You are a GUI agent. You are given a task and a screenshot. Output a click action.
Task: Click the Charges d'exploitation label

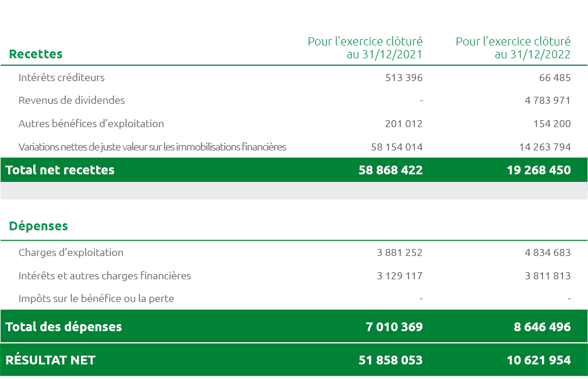coord(71,253)
